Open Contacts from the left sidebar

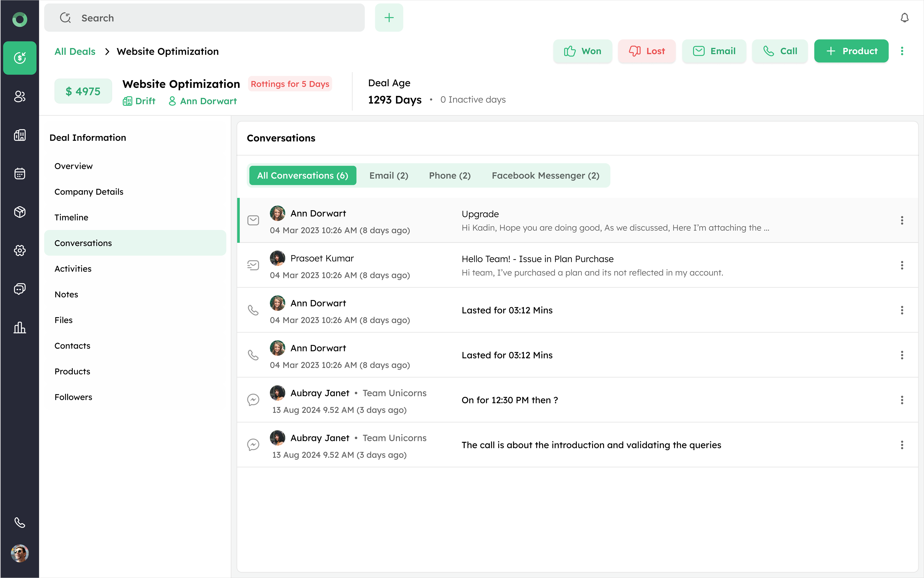pos(19,96)
